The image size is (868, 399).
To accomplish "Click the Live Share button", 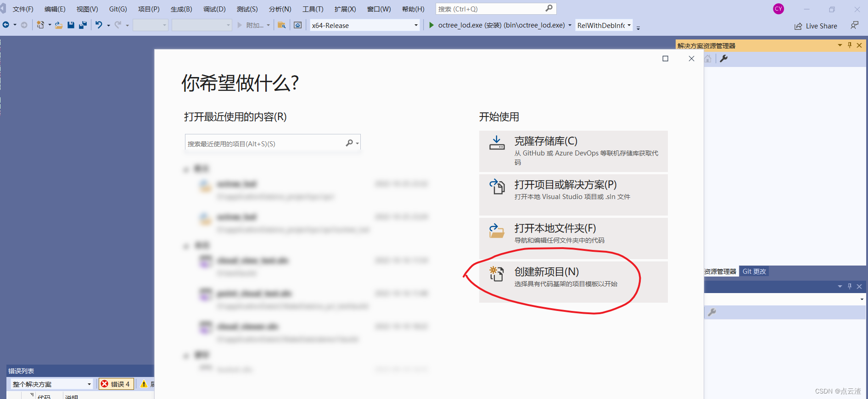I will pos(816,26).
